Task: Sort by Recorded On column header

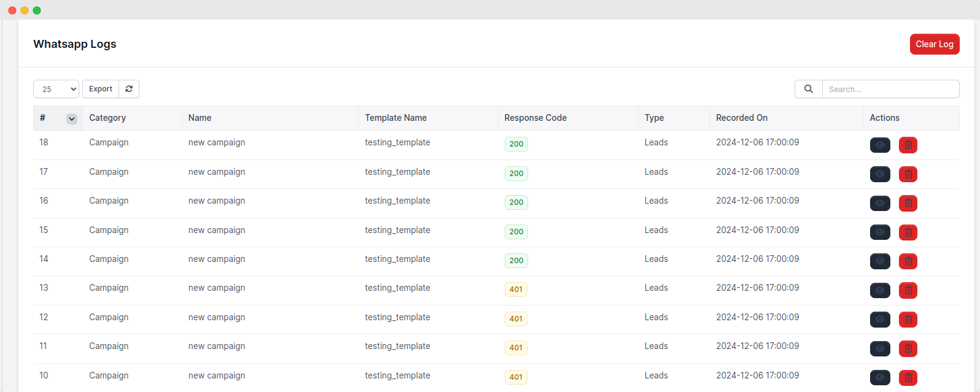Action: (741, 118)
